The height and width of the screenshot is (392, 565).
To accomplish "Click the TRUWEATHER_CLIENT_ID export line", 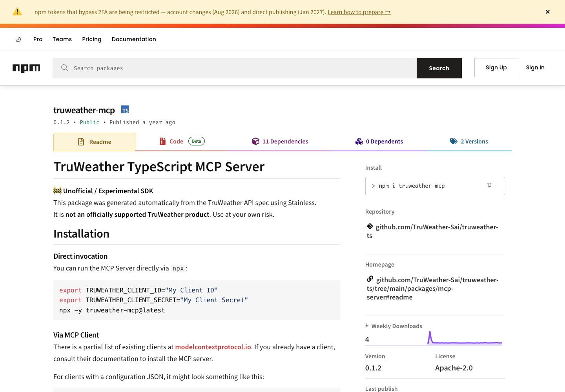I will click(x=139, y=290).
